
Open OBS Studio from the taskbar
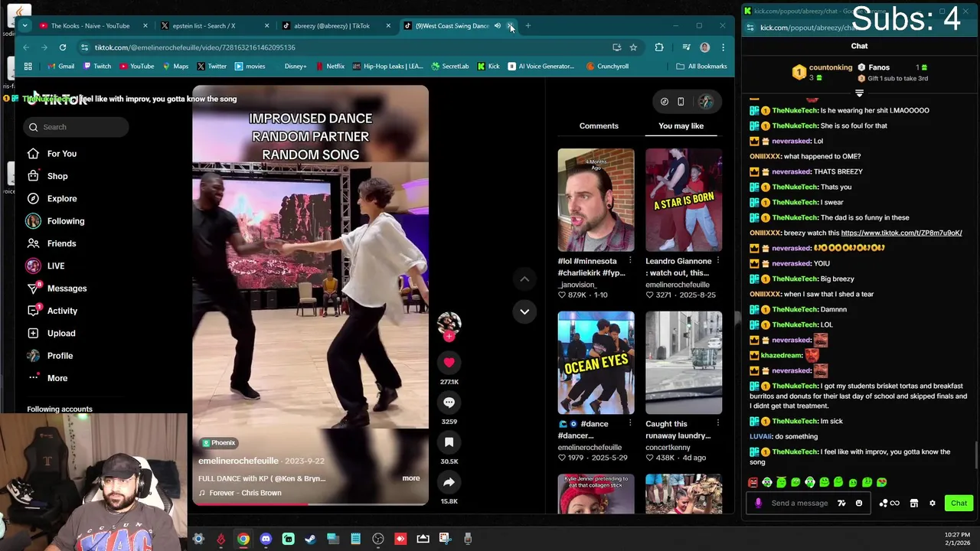point(378,539)
